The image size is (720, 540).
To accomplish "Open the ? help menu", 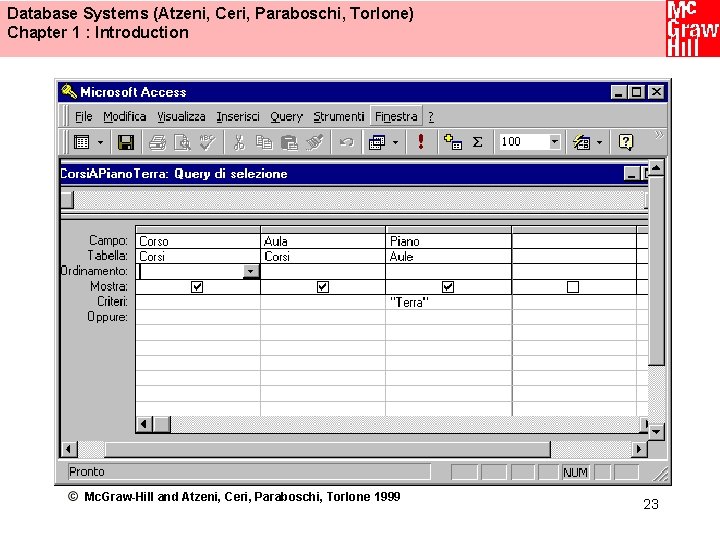I will click(431, 117).
